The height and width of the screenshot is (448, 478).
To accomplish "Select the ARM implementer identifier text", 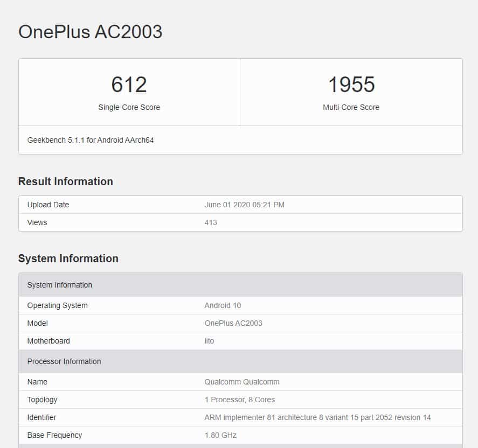I will pos(317,417).
